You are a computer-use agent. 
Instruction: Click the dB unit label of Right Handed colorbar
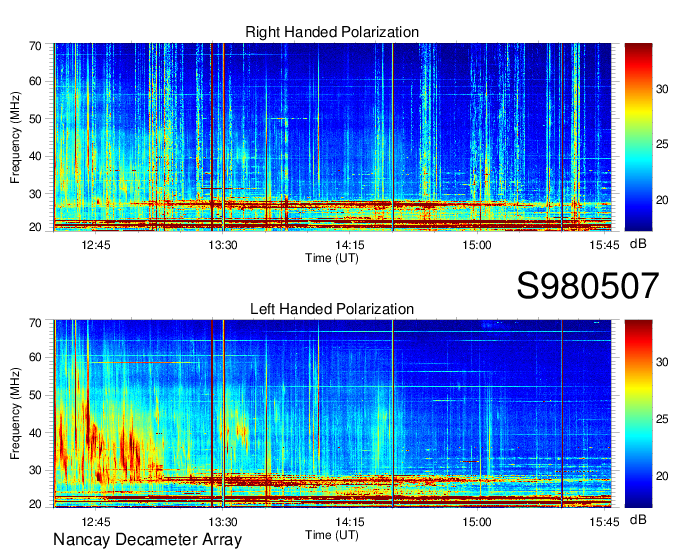pos(638,244)
